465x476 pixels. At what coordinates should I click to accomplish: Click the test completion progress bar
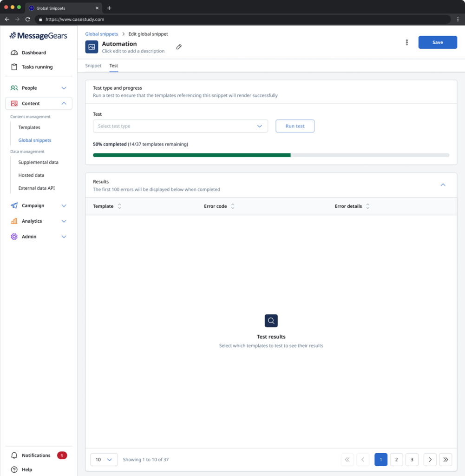coord(271,155)
